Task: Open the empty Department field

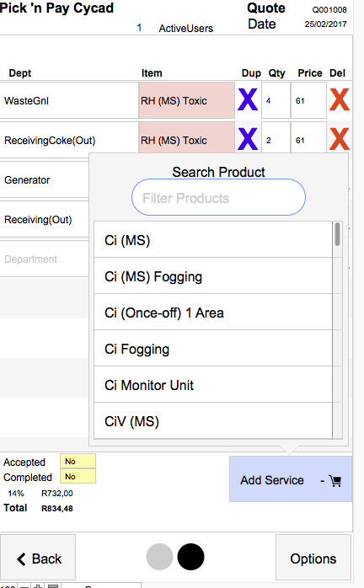Action: (45, 259)
